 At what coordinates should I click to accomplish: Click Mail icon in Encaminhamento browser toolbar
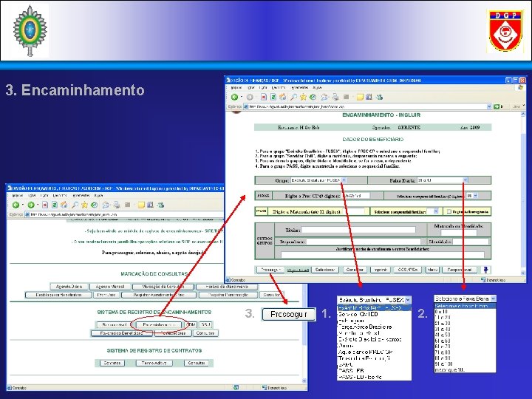pyautogui.click(x=324, y=97)
